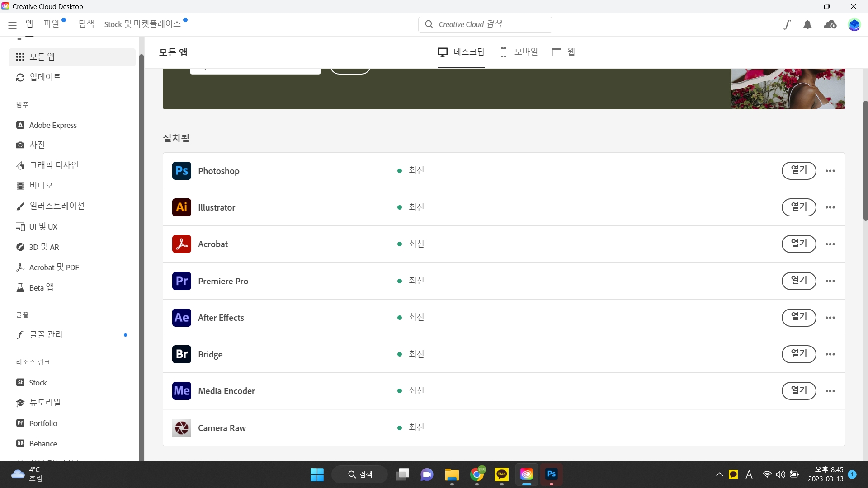This screenshot has height=488, width=868.
Task: Open 튜토리얼 resource link
Action: 72,403
